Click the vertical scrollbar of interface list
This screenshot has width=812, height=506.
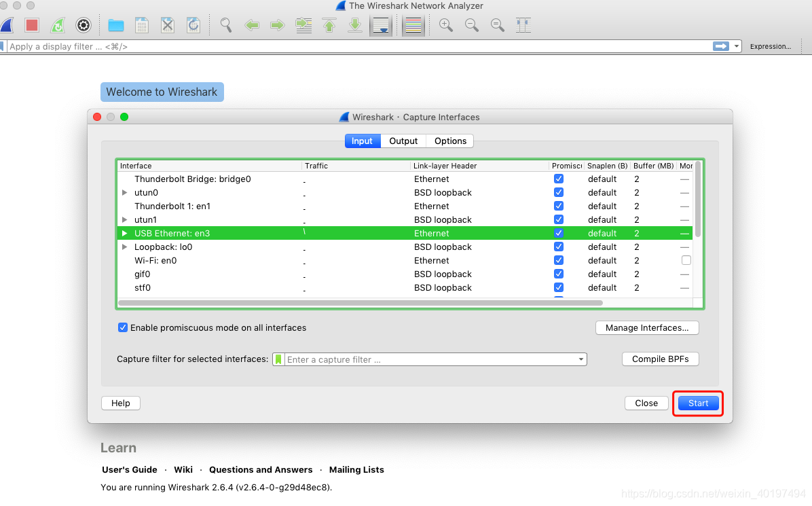point(697,200)
